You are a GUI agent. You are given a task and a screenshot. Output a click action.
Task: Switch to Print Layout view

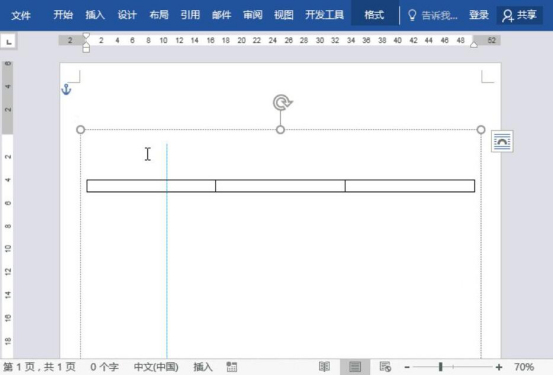[x=355, y=367]
